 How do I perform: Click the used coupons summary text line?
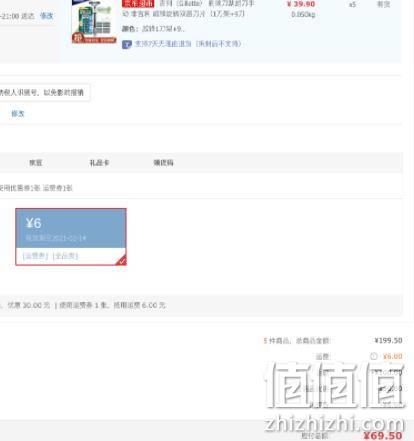[x=36, y=188]
